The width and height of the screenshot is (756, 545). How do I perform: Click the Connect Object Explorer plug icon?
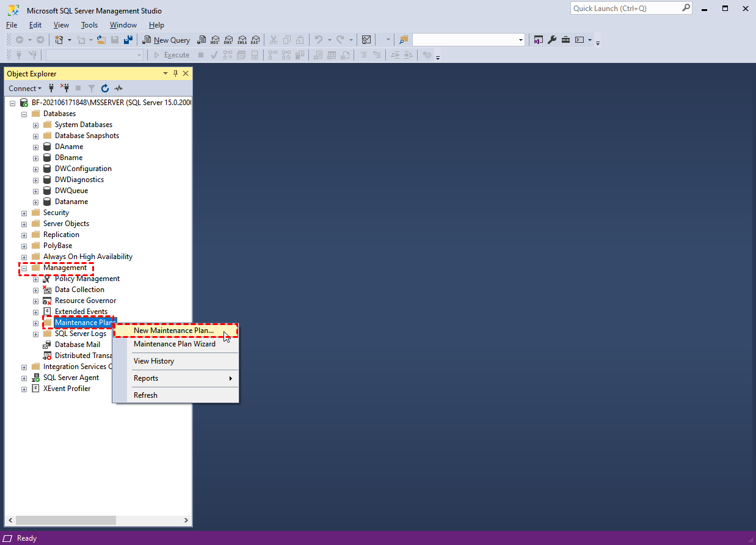pos(52,88)
